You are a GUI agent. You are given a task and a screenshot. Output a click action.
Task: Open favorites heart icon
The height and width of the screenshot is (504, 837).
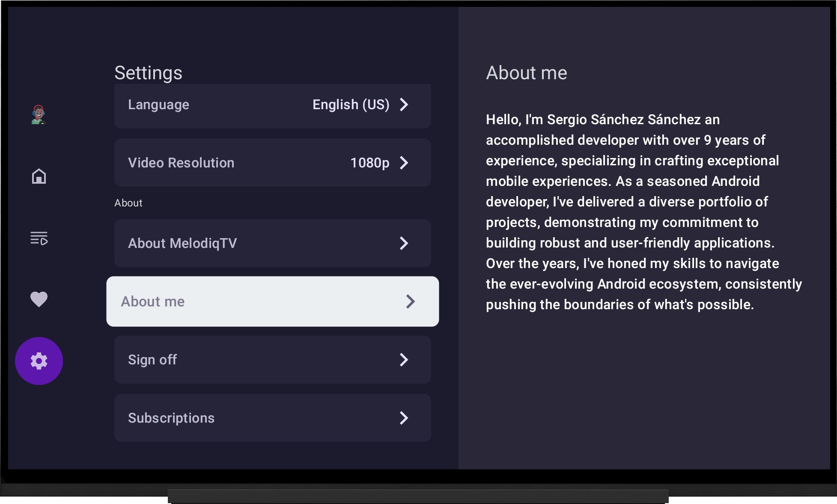[39, 299]
